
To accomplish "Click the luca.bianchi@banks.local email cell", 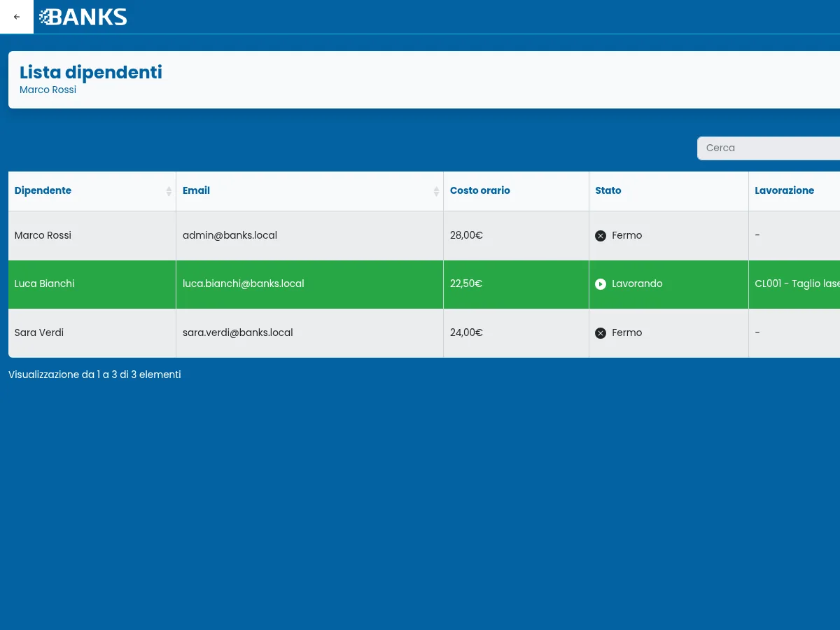I will click(310, 284).
